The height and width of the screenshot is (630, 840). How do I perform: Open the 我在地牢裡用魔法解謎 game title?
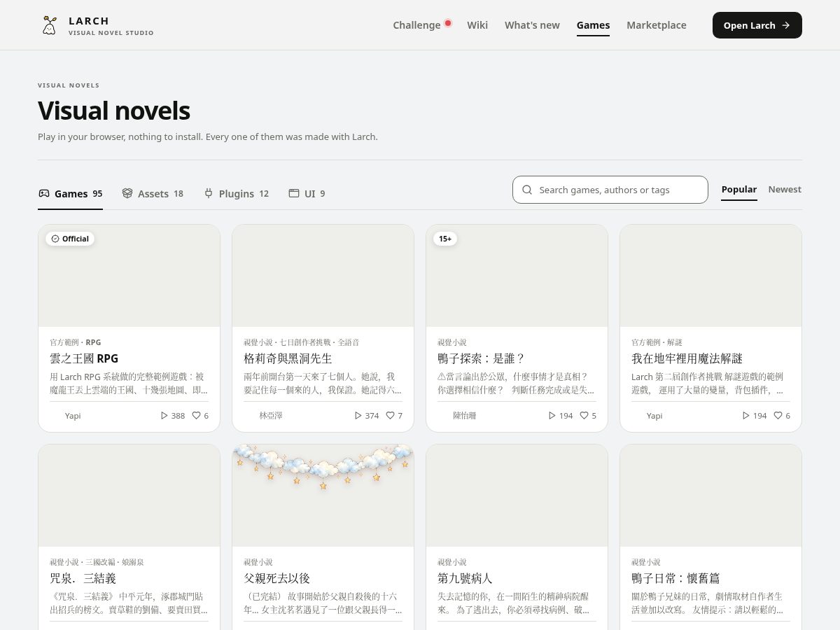coord(687,358)
